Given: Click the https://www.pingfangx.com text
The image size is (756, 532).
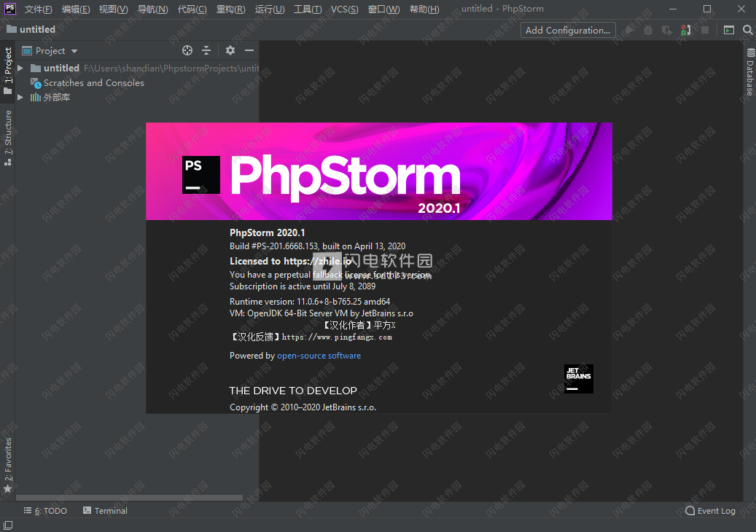Looking at the screenshot, I should pyautogui.click(x=337, y=337).
